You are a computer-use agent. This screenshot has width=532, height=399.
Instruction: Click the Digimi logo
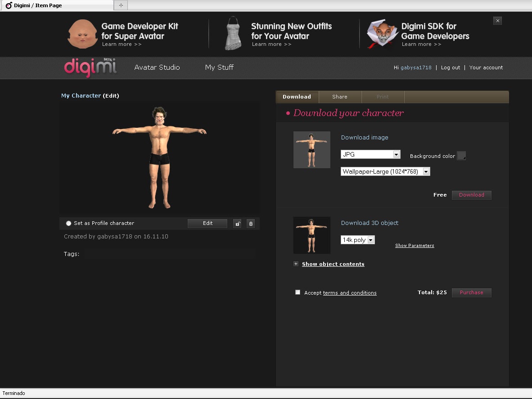[x=90, y=67]
